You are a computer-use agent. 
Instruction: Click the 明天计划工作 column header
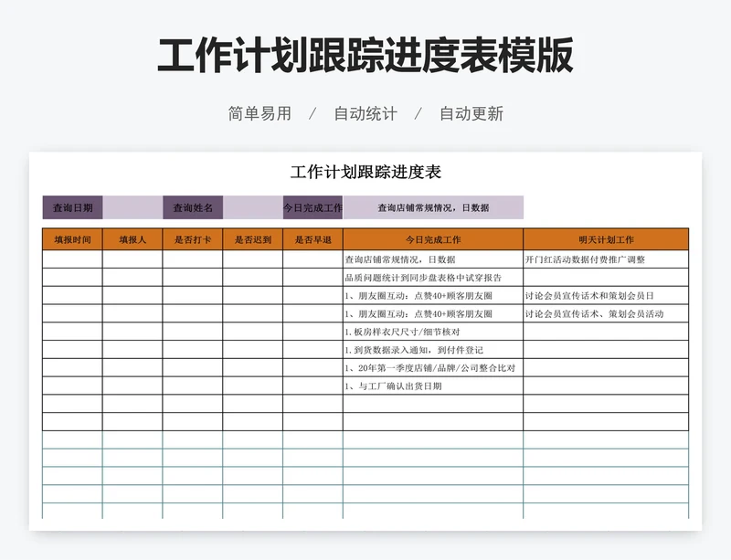pos(606,239)
